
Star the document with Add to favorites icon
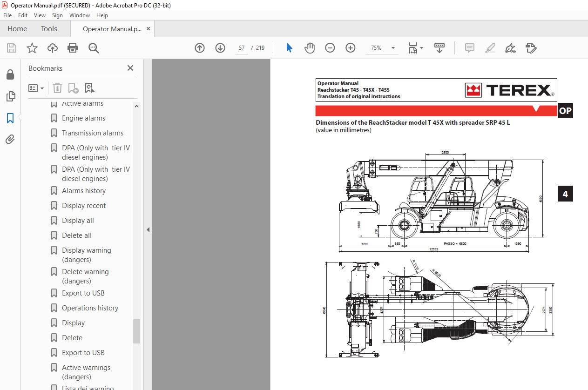tap(32, 48)
